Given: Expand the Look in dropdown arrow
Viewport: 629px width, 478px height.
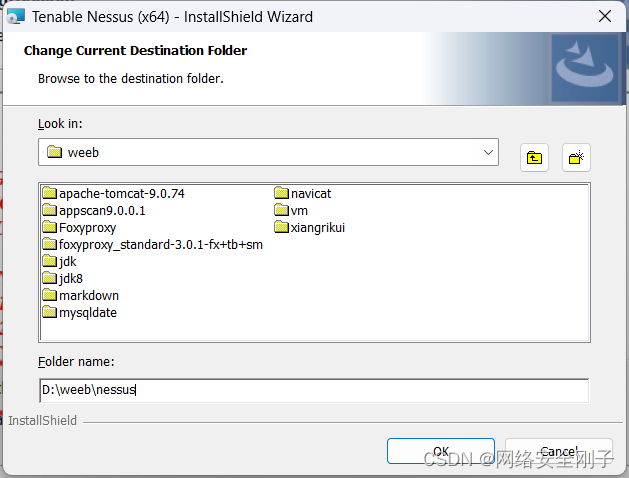Looking at the screenshot, I should click(488, 152).
